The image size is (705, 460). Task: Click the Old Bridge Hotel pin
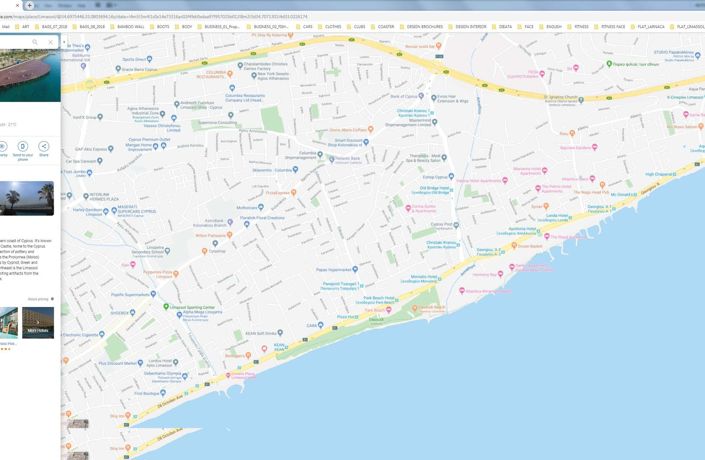point(452,190)
